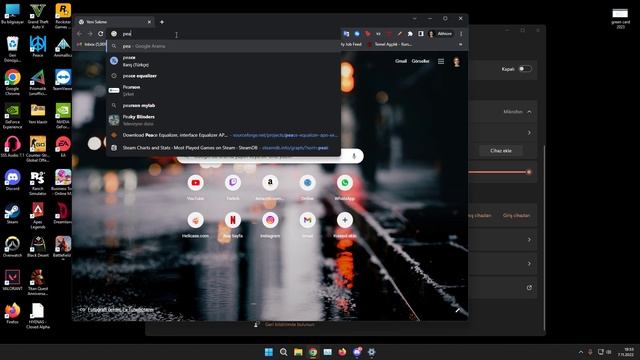
Task: Close the Yeni Sekme tab
Action: tap(149, 22)
